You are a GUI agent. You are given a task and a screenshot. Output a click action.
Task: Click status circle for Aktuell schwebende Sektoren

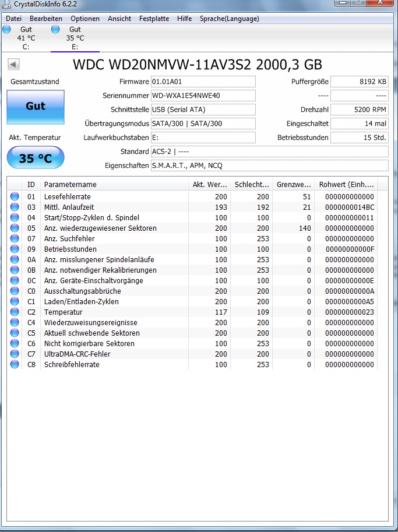[x=15, y=333]
